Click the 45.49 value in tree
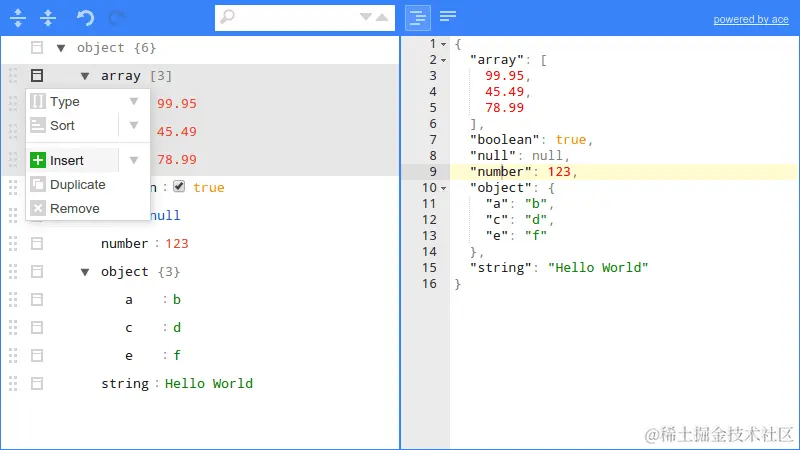Viewport: 800px width, 450px height. pyautogui.click(x=177, y=132)
